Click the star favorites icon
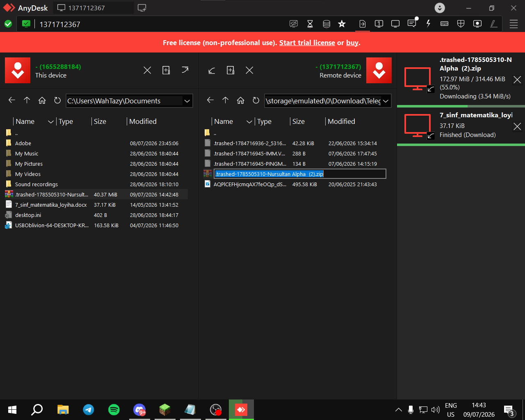Image resolution: width=525 pixels, height=420 pixels. (342, 24)
